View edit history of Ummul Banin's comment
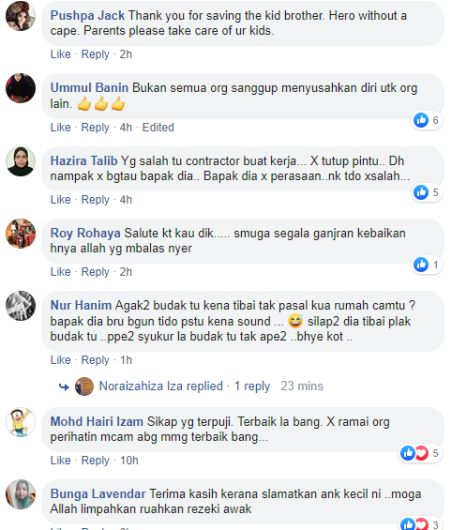Screen dimensions: 467x530 pyautogui.click(x=158, y=127)
